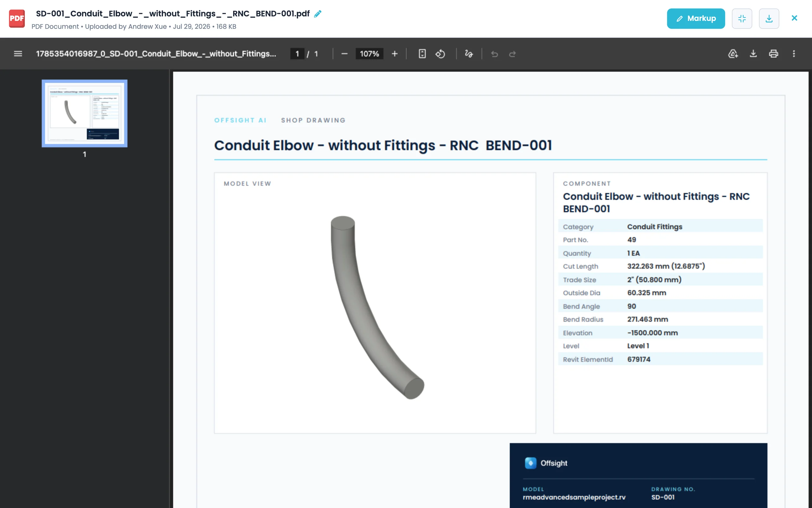
Task: Click the model name rmeadvancedsampleproject.rv
Action: point(574,497)
